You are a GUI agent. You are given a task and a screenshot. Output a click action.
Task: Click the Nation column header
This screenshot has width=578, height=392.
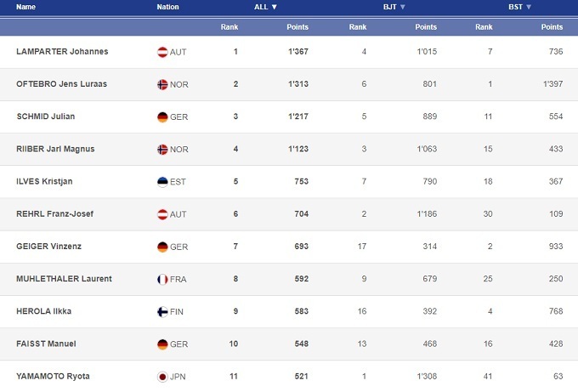[167, 7]
